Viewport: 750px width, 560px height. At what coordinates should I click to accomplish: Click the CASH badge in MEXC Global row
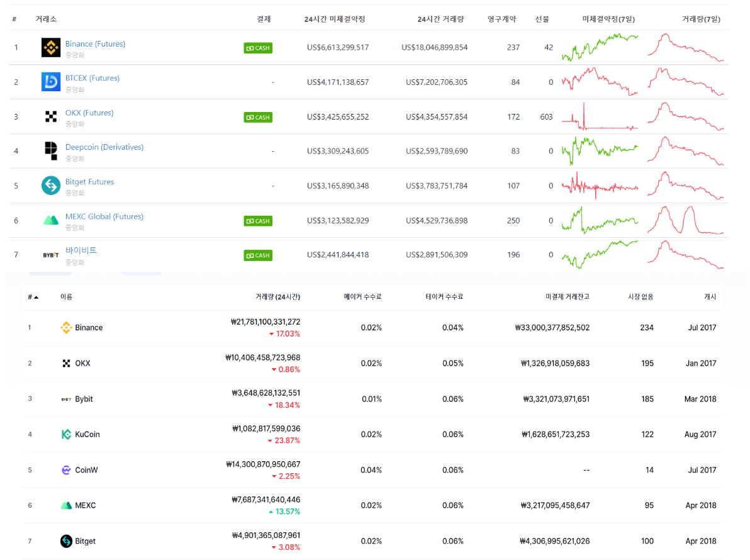click(258, 221)
